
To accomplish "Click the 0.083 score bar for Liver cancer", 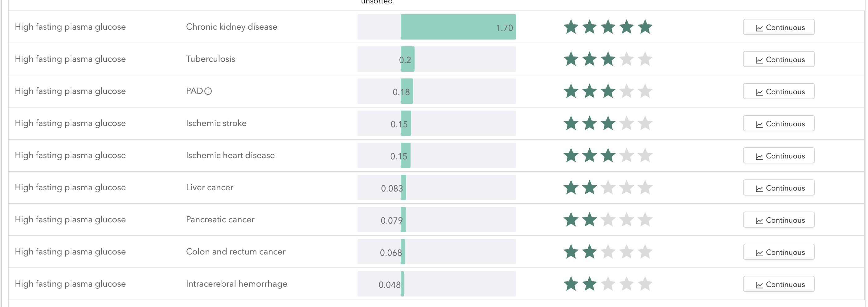I will pyautogui.click(x=436, y=188).
